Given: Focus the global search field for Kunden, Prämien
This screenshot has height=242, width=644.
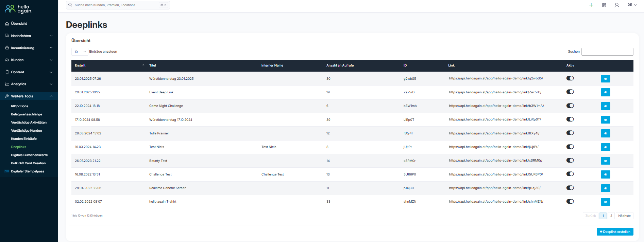Looking at the screenshot, I should 118,5.
